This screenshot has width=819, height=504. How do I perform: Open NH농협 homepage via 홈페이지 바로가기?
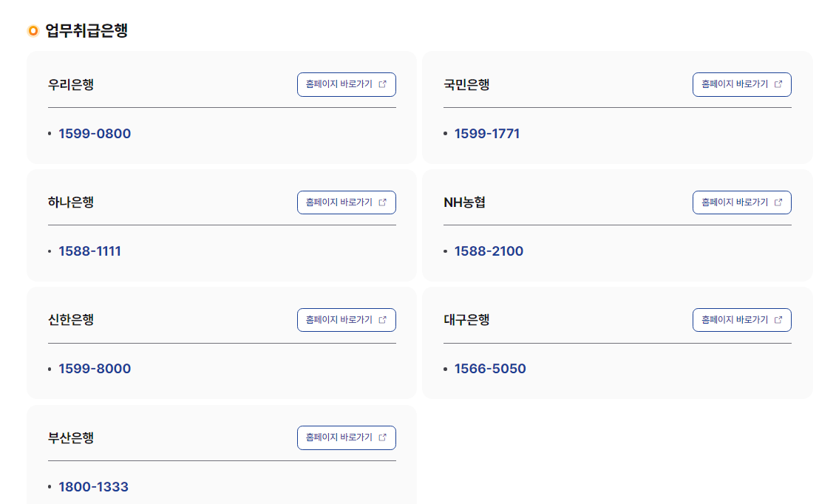[741, 202]
